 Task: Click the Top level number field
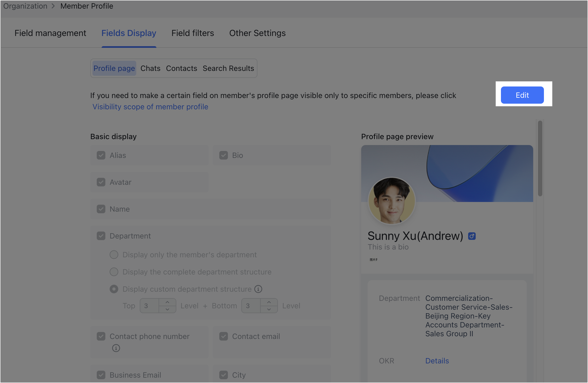(x=150, y=306)
